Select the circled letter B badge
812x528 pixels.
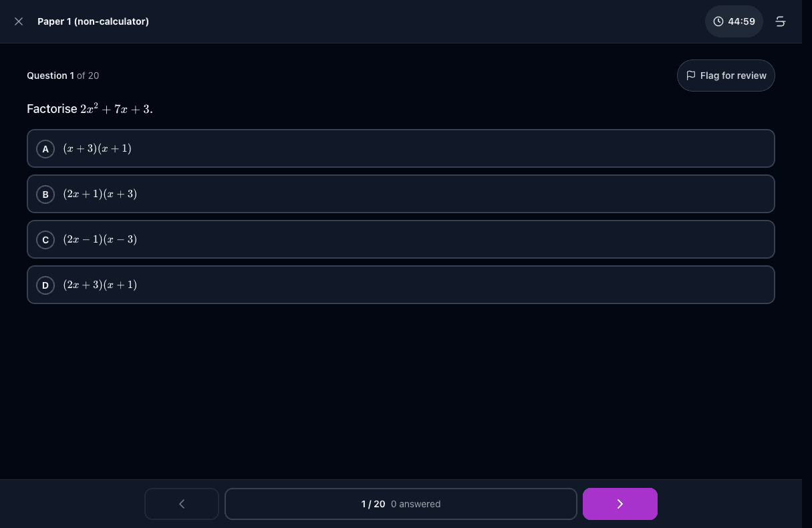pyautogui.click(x=45, y=194)
